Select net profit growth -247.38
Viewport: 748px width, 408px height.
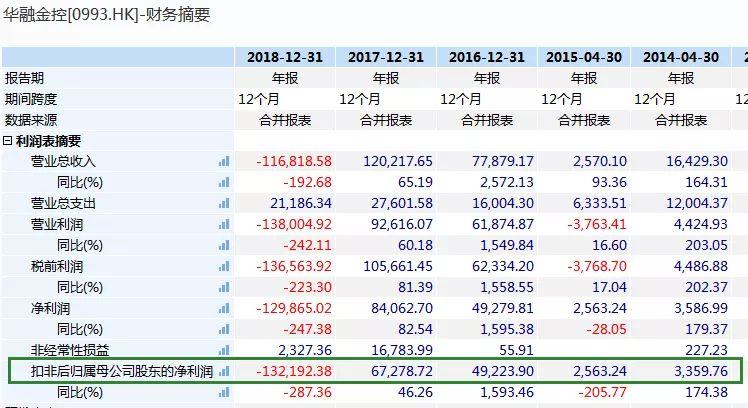click(307, 329)
